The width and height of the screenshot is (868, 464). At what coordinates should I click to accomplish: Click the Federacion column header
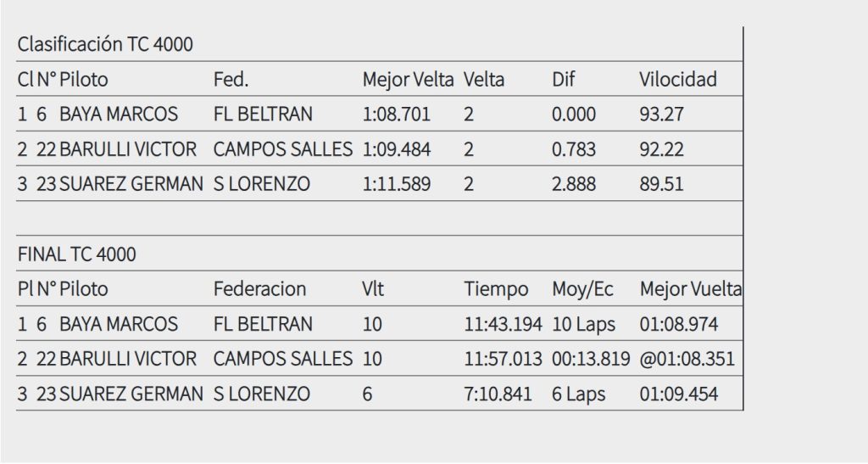click(259, 289)
